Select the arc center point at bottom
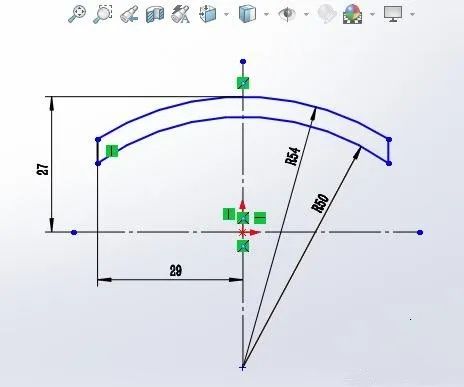Image resolution: width=464 pixels, height=387 pixels. coord(243,368)
